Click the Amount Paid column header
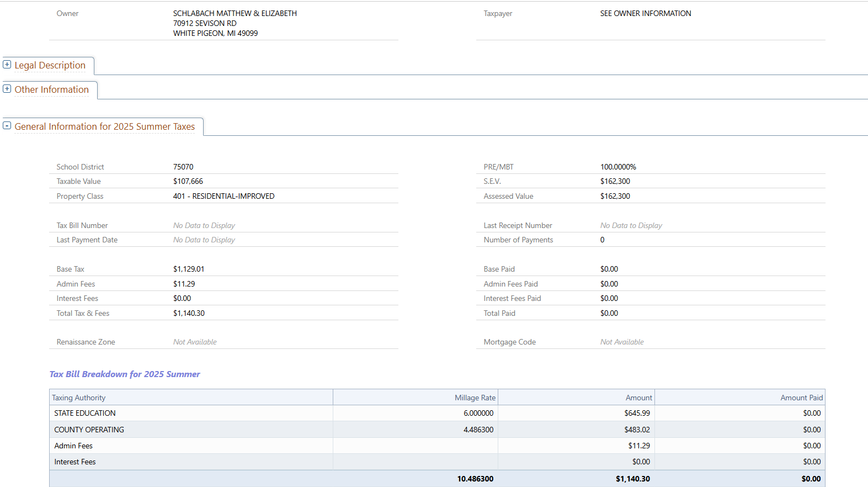 pyautogui.click(x=801, y=398)
